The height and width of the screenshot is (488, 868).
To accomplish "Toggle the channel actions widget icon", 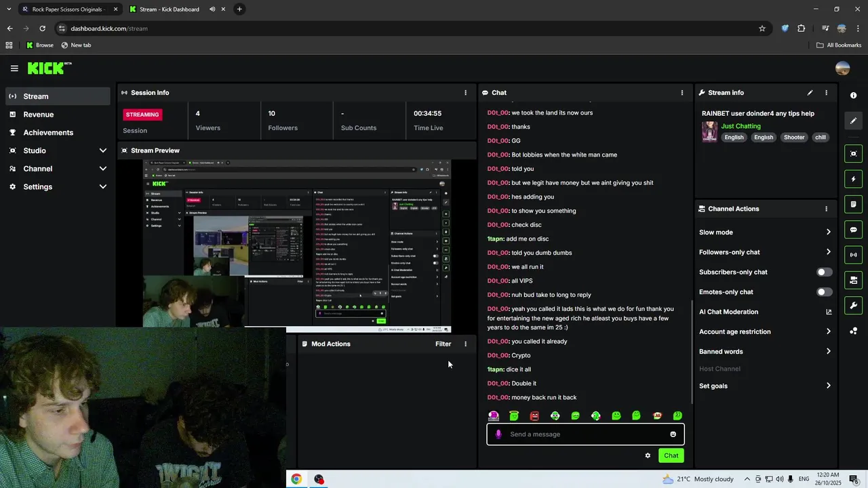I will [x=853, y=280].
